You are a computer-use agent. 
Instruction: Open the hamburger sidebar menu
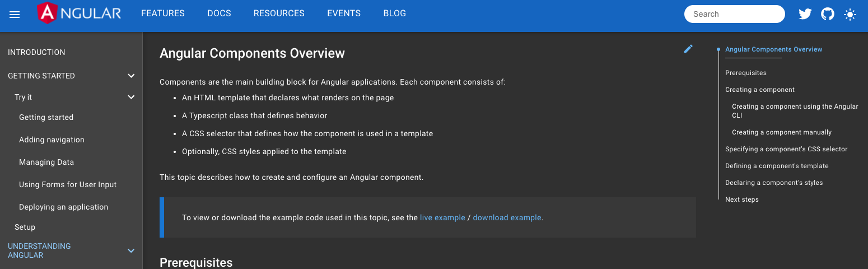point(15,15)
